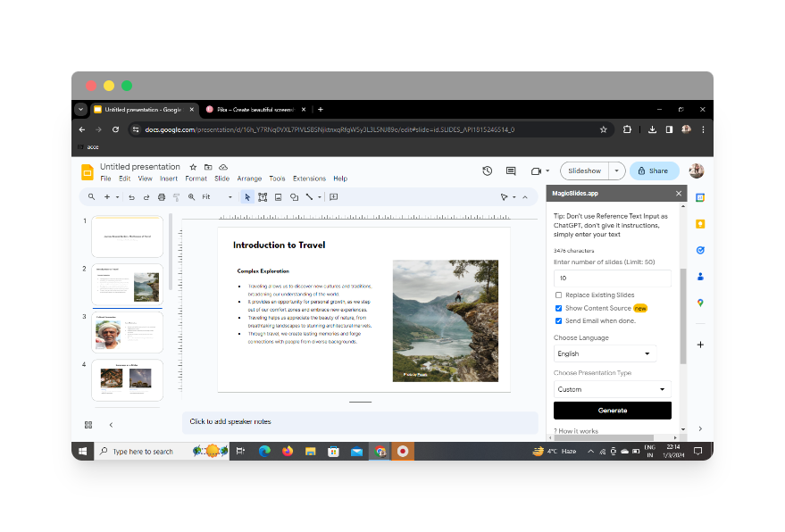Collapse the filmstrip panel arrow
Viewport: 785px width, 532px height.
[x=111, y=425]
